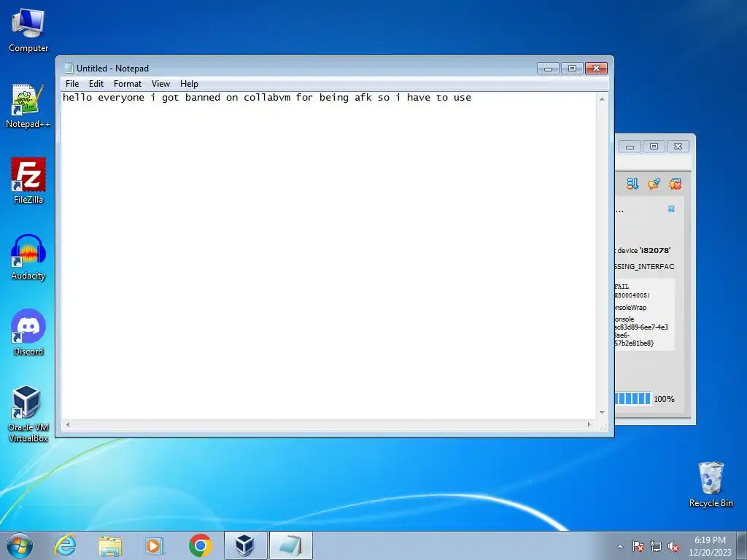
Task: Open the Help menu in Notepad
Action: 189,84
